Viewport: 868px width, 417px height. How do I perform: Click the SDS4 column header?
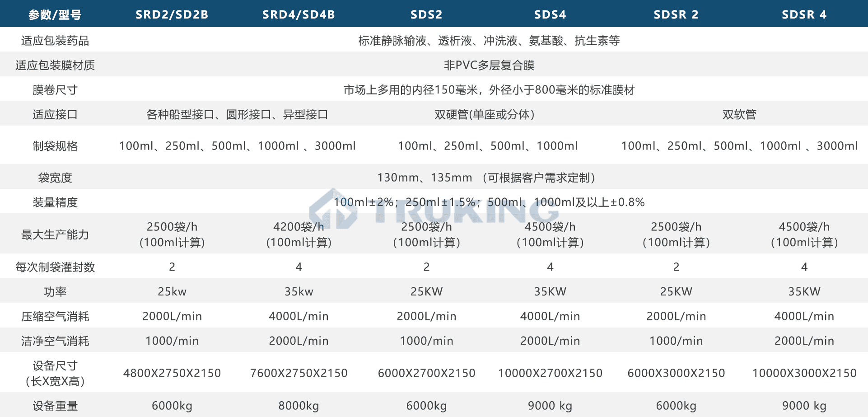550,14
